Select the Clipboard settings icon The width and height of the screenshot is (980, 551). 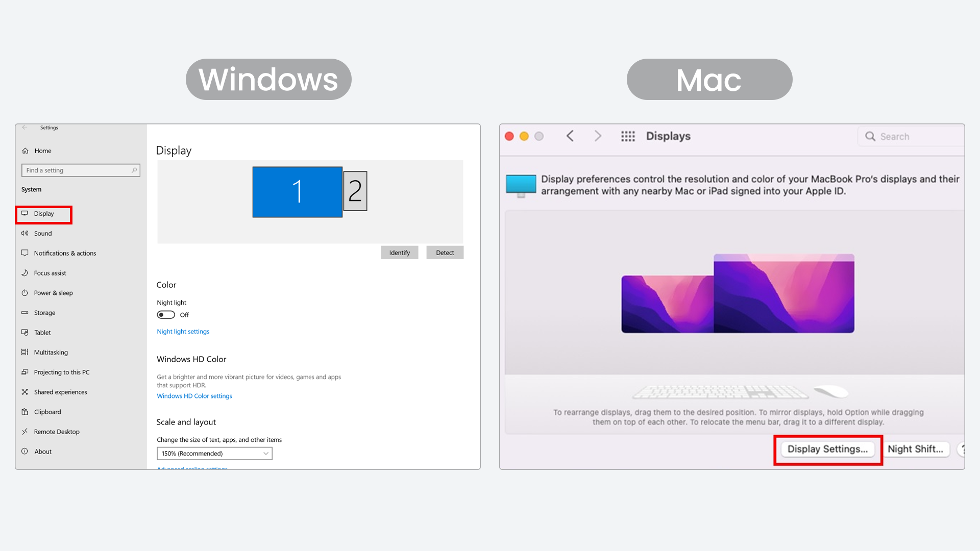[26, 412]
